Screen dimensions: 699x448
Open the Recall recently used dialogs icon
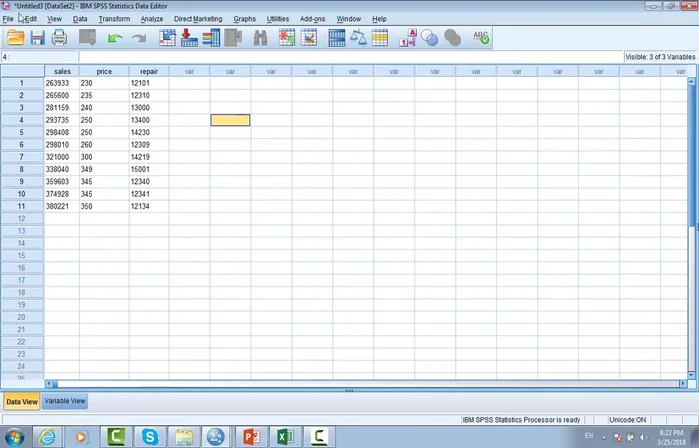point(88,38)
